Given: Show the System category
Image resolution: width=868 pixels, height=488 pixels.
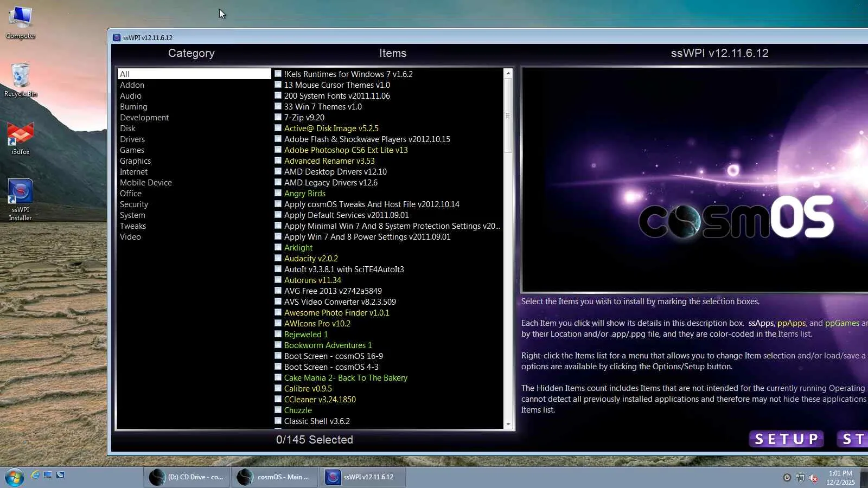Looking at the screenshot, I should coord(194,215).
